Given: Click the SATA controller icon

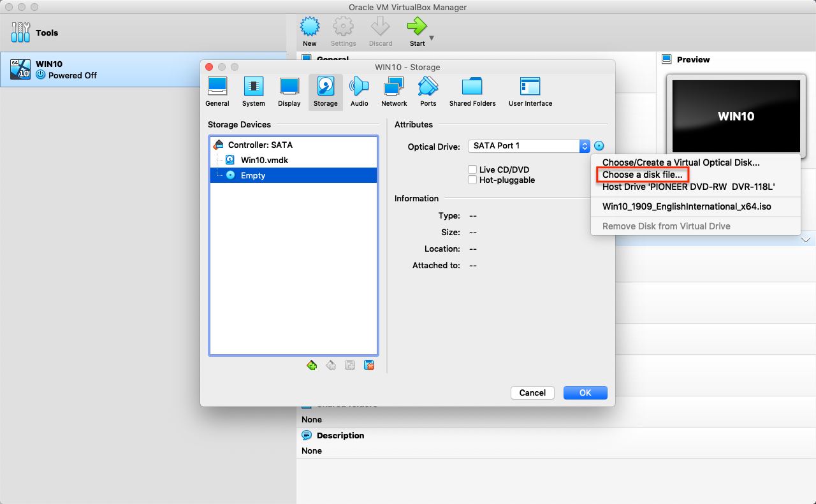Looking at the screenshot, I should tap(219, 145).
